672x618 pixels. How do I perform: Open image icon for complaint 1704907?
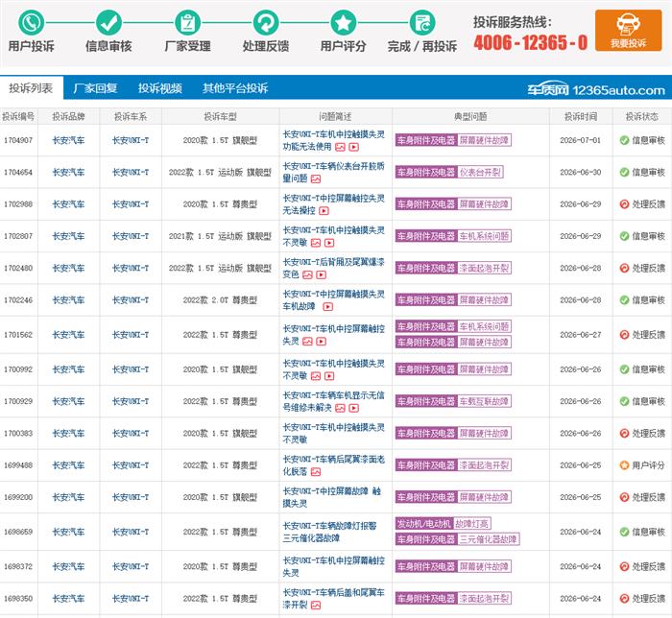(x=340, y=147)
